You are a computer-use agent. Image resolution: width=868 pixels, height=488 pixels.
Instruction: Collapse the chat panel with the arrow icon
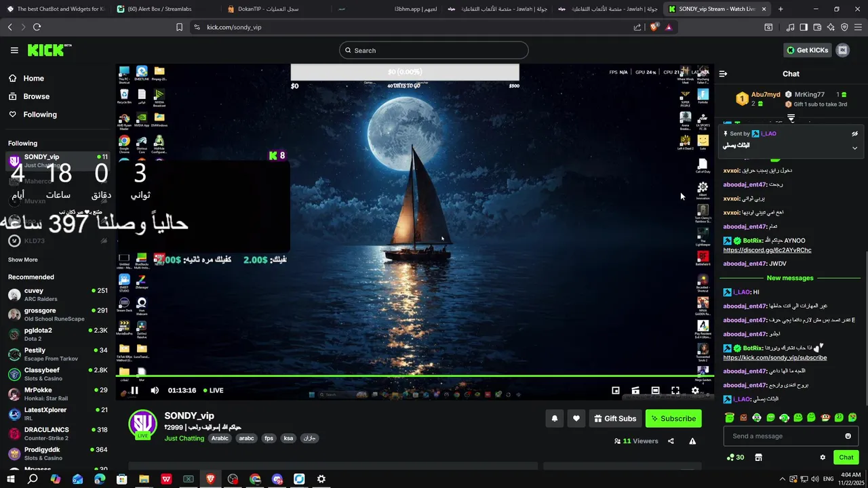coord(723,74)
